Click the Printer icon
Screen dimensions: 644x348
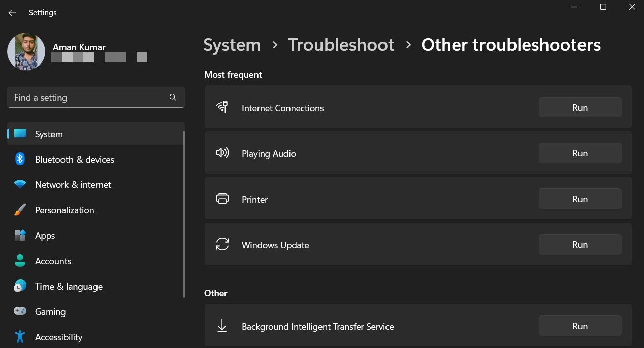tap(222, 199)
